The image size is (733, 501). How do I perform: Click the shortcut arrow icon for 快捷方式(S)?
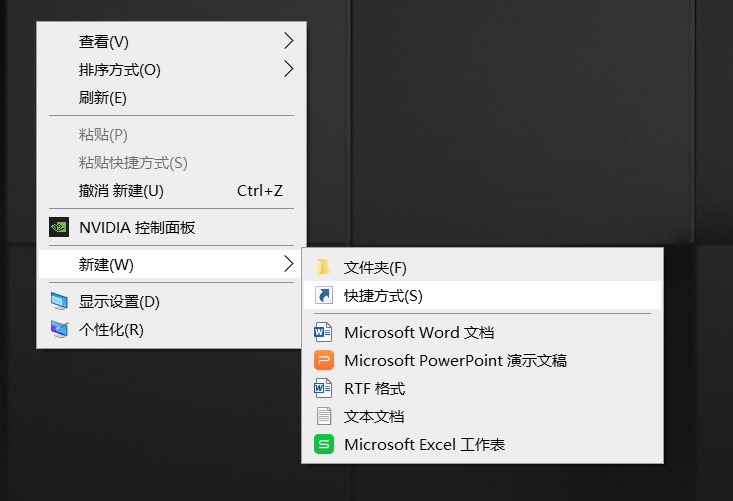(323, 295)
